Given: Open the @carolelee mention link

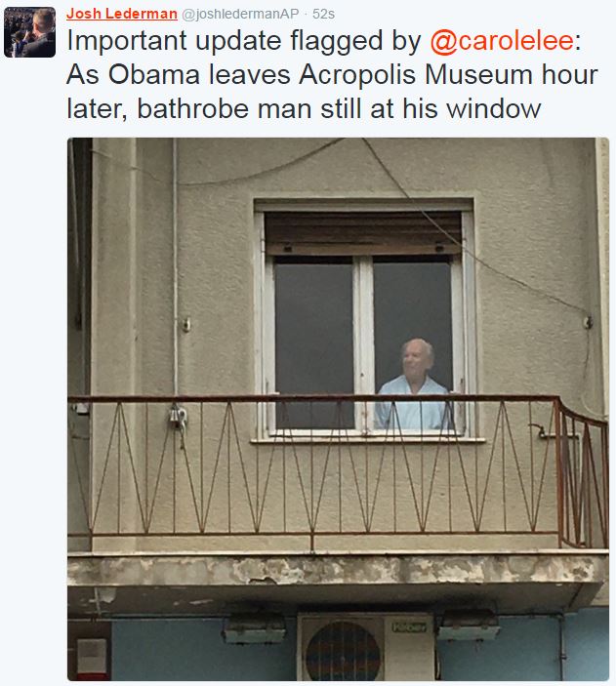Looking at the screenshot, I should click(502, 41).
